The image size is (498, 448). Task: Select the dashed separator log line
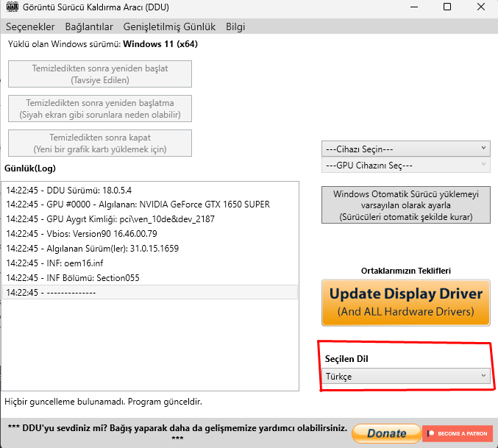[150, 293]
